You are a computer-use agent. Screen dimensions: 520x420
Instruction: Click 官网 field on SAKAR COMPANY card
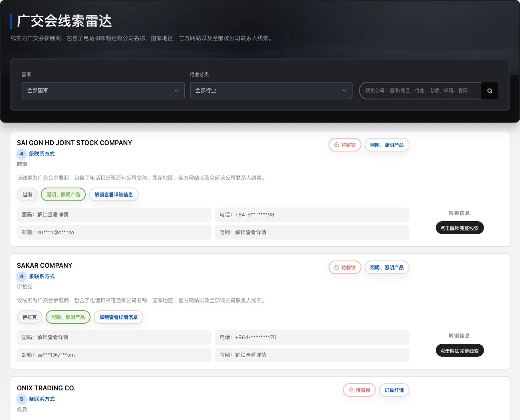click(312, 355)
